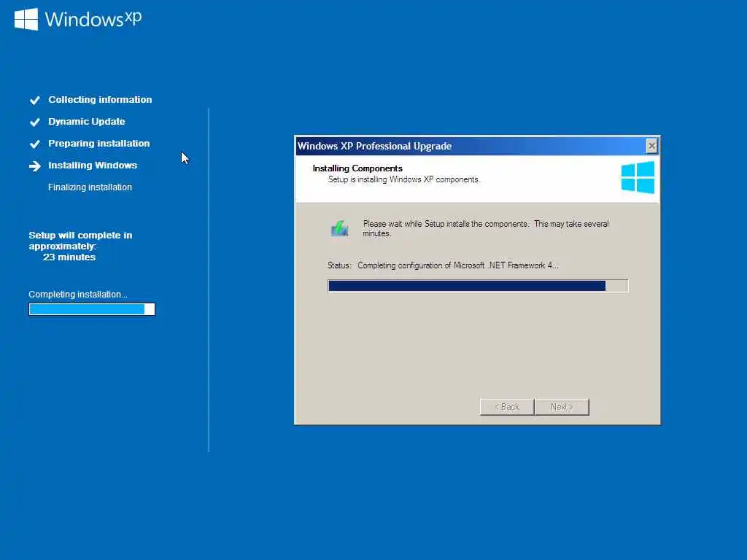Select the Installing Windows step

(x=93, y=166)
